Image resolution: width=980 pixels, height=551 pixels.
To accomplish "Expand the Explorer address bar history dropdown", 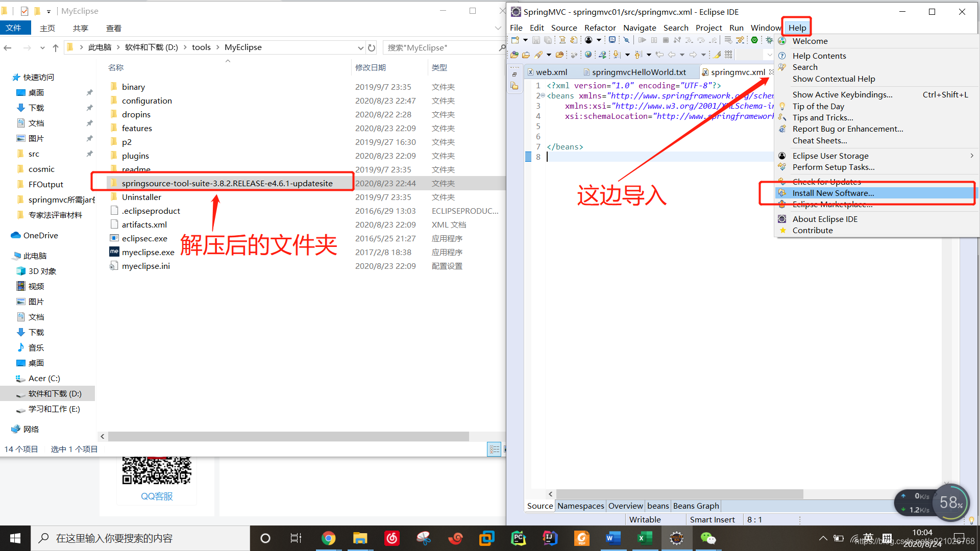I will tap(361, 48).
